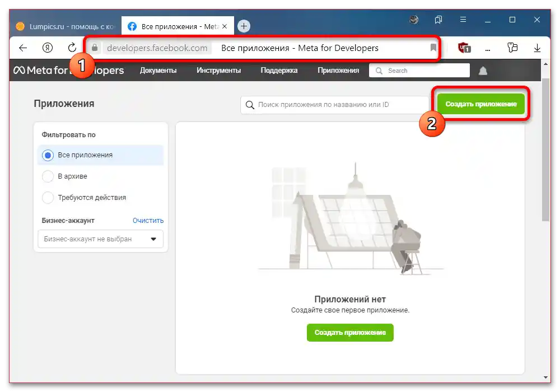Open the browser sidebar notes icon
The image size is (560, 392).
coord(512,48)
